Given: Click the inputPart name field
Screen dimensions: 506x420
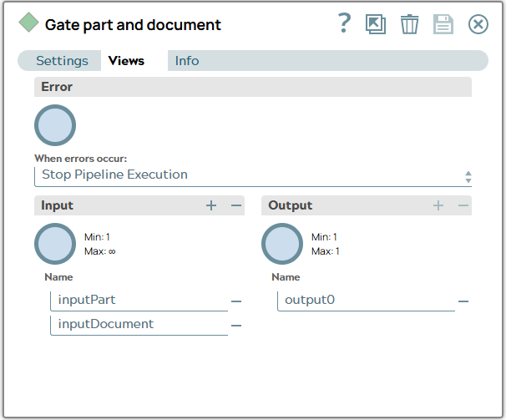Looking at the screenshot, I should [139, 301].
